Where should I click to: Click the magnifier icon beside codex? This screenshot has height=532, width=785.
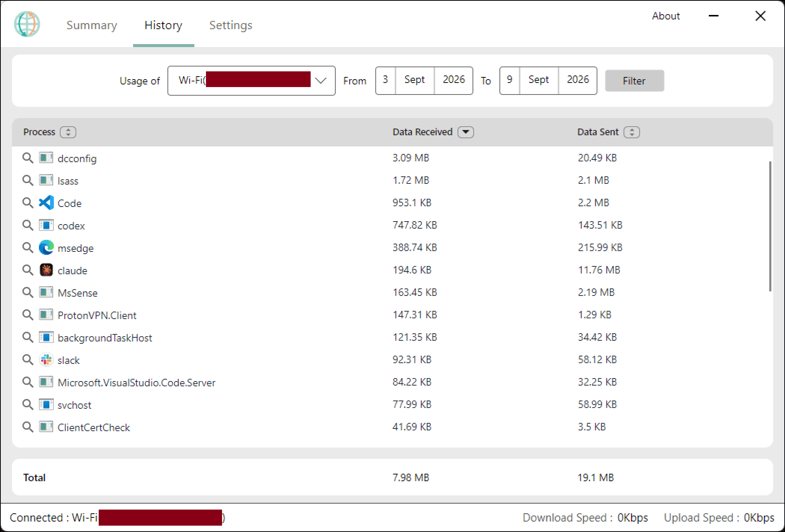pyautogui.click(x=28, y=225)
